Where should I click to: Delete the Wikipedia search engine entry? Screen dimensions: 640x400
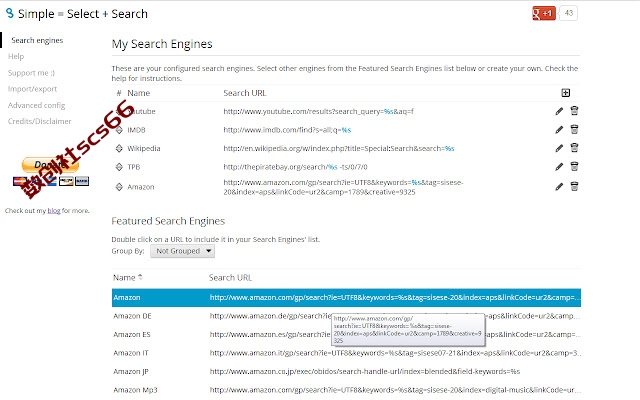click(574, 148)
